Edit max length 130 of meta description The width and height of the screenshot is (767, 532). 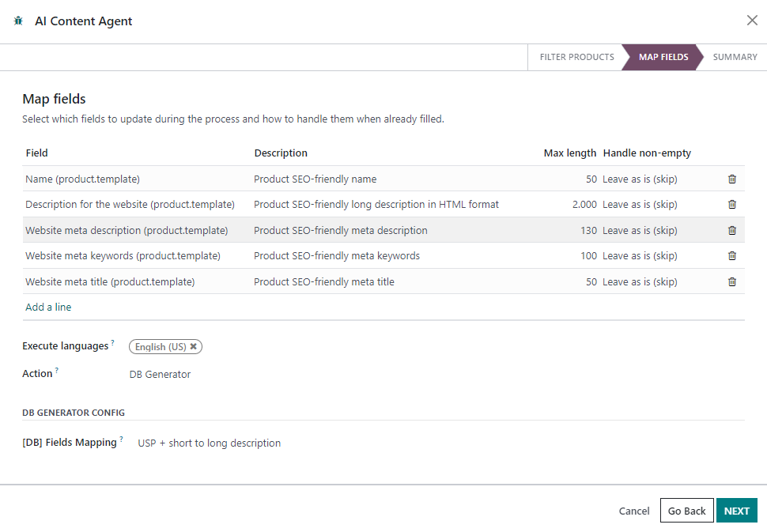[x=589, y=230]
